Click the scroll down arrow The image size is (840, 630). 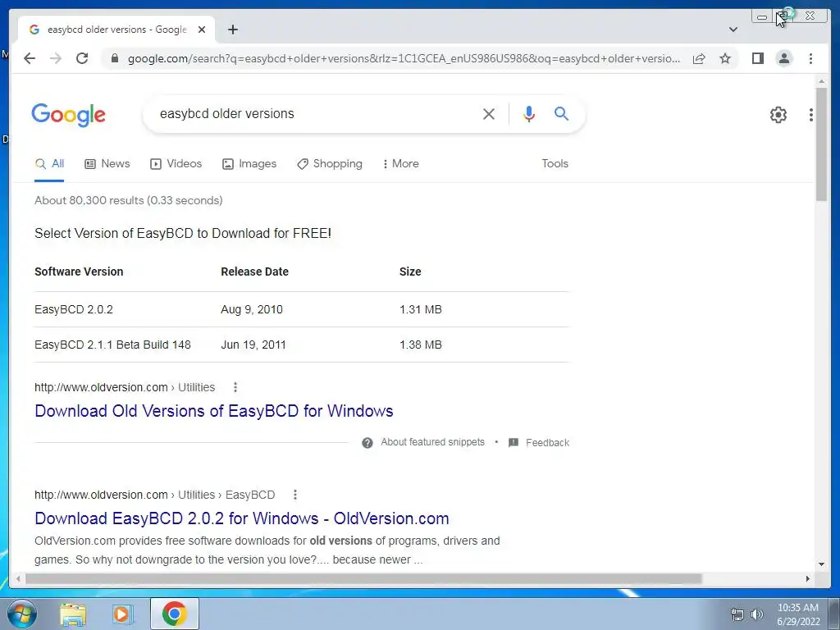(821, 564)
